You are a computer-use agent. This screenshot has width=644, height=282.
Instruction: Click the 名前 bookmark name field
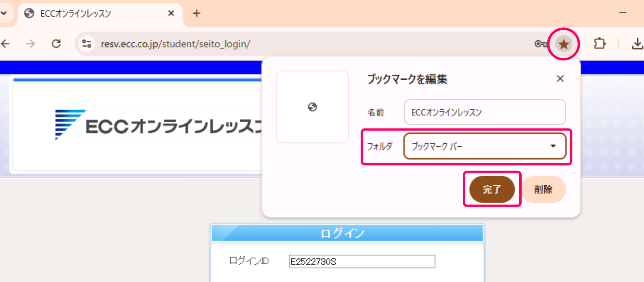pyautogui.click(x=485, y=112)
